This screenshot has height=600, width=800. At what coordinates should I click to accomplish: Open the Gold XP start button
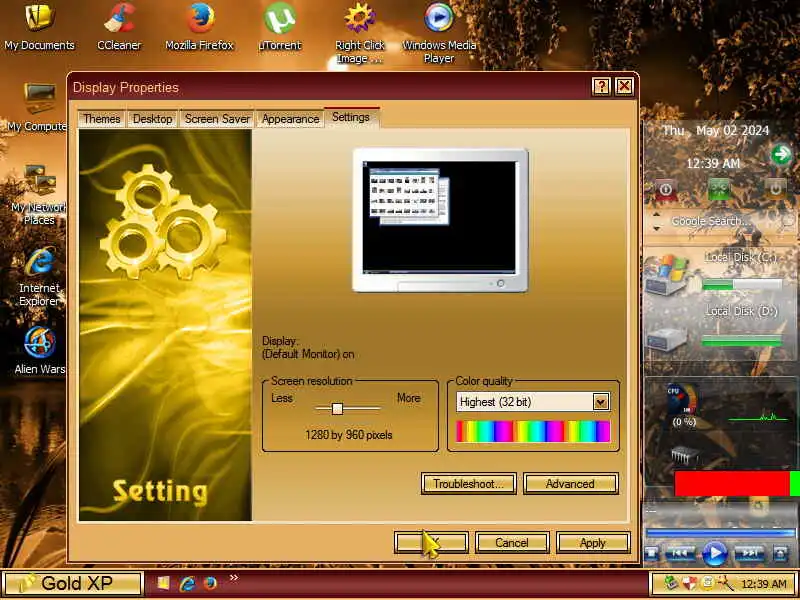click(72, 583)
